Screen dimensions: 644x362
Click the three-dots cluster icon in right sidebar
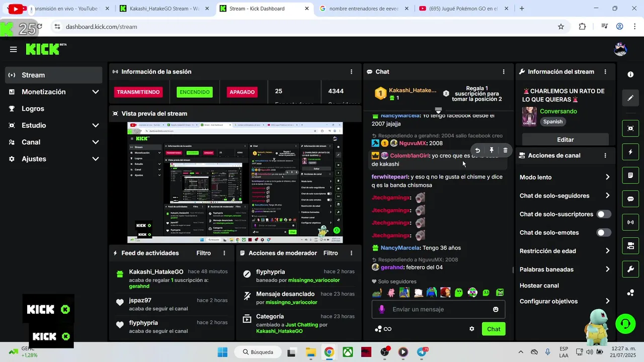click(630, 293)
